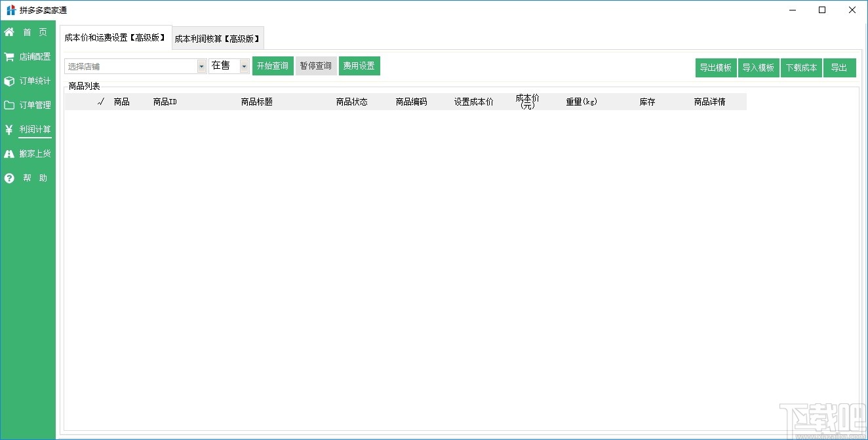The width and height of the screenshot is (868, 440).
Task: Click the 商品详情 column header
Action: point(710,102)
